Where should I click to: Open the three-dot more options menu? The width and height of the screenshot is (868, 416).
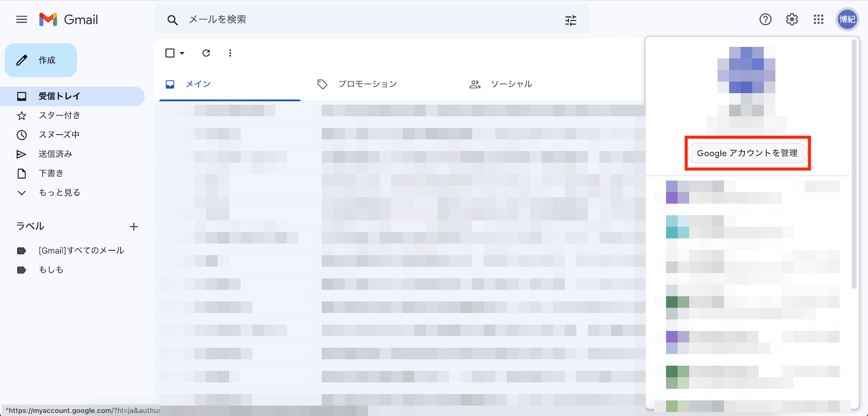(x=230, y=53)
